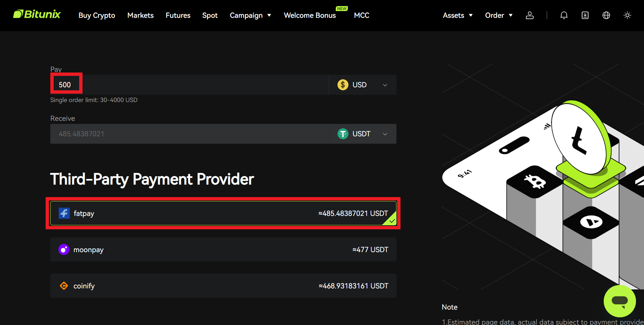The width and height of the screenshot is (644, 325).
Task: Toggle light theme with sun icon
Action: coord(627,15)
